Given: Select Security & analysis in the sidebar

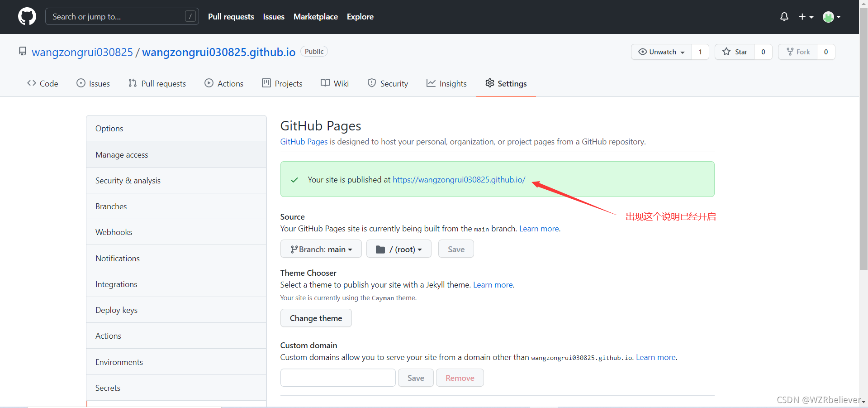Looking at the screenshot, I should (x=176, y=180).
